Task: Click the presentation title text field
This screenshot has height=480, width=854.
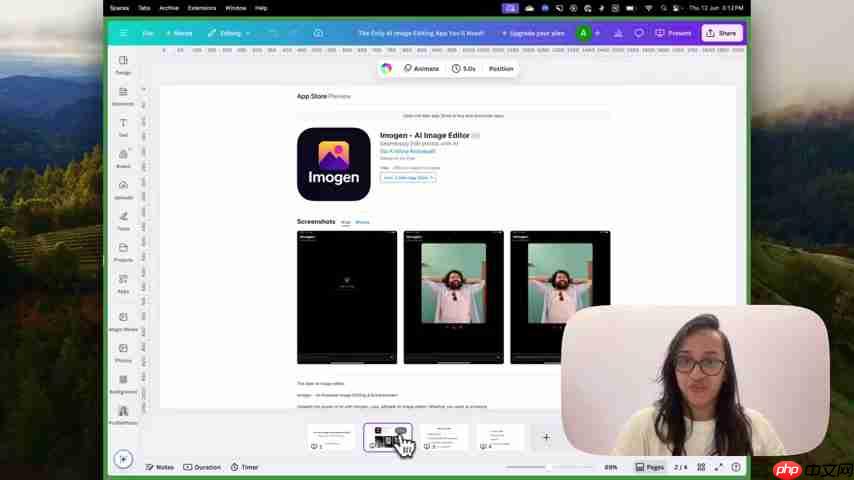Action: point(420,33)
